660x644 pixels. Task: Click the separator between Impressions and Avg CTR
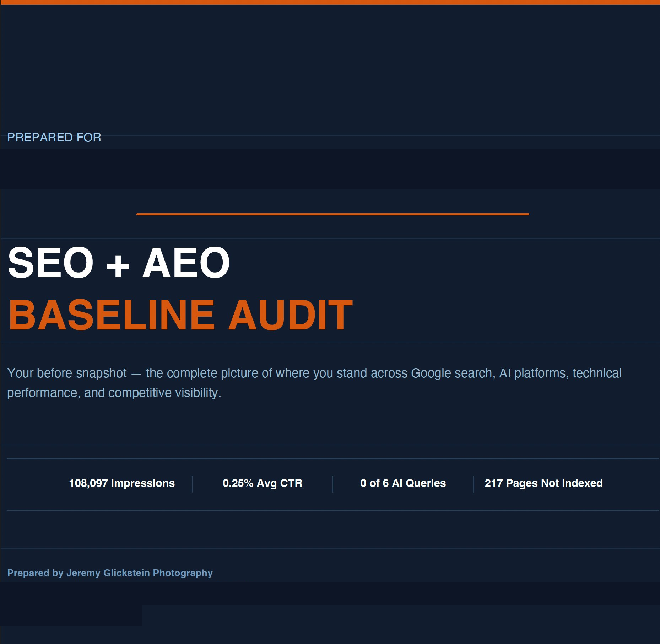192,483
